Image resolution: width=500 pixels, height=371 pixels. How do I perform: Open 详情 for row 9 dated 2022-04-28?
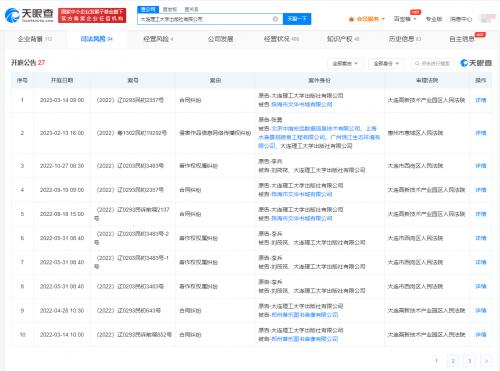point(480,310)
